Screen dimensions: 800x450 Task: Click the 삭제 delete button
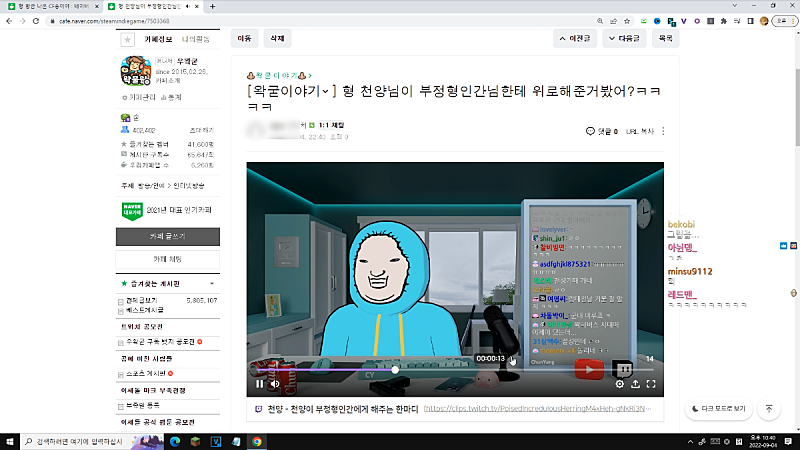(x=277, y=38)
